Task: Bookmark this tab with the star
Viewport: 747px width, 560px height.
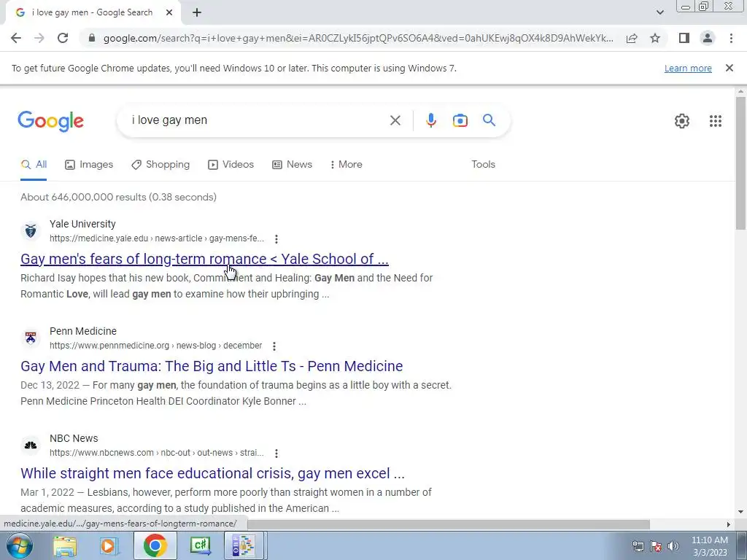Action: tap(655, 38)
